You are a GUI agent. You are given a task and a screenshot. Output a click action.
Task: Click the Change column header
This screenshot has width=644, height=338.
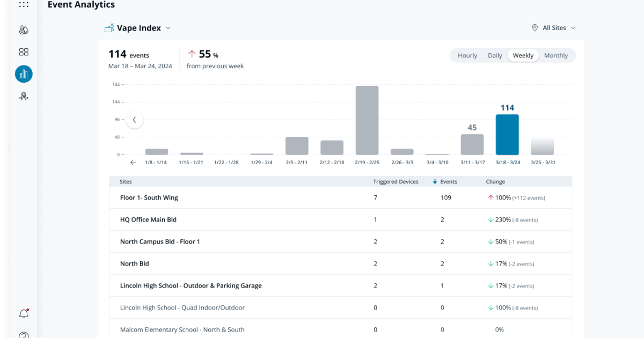[x=495, y=182]
